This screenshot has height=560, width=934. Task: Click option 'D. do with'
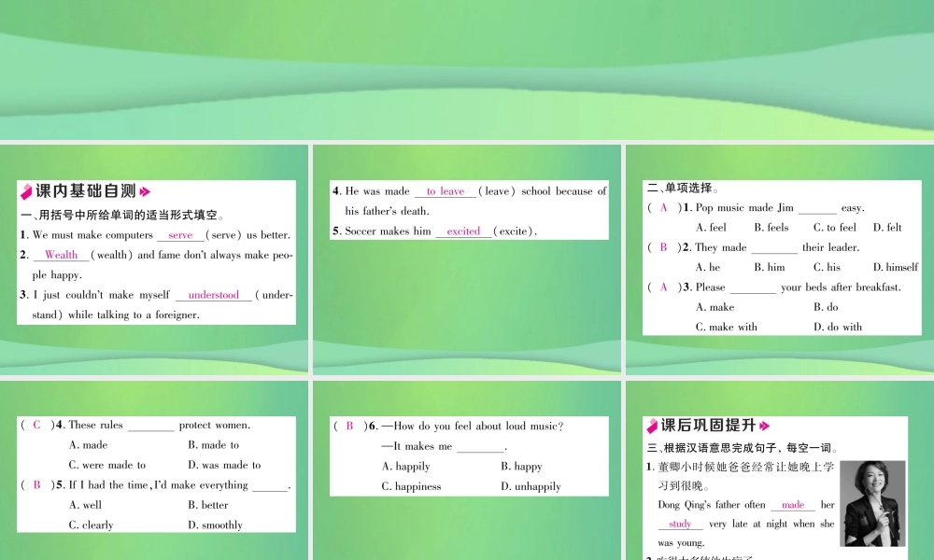838,327
